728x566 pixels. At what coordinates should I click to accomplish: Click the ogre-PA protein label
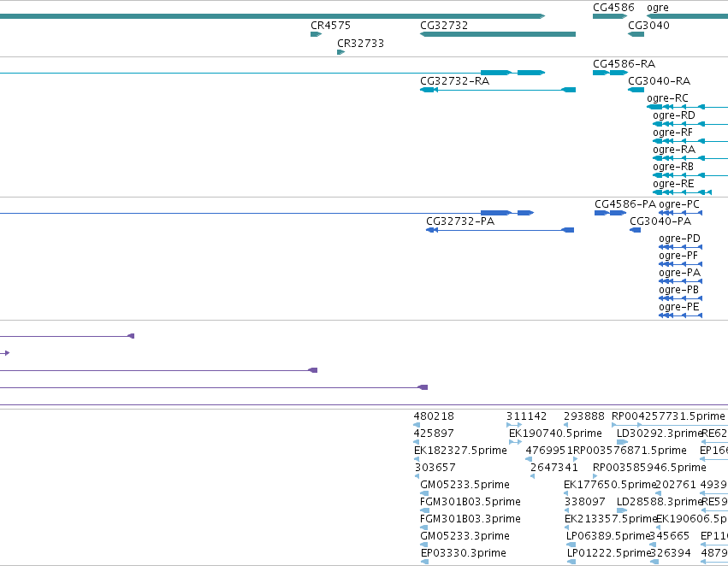[680, 273]
